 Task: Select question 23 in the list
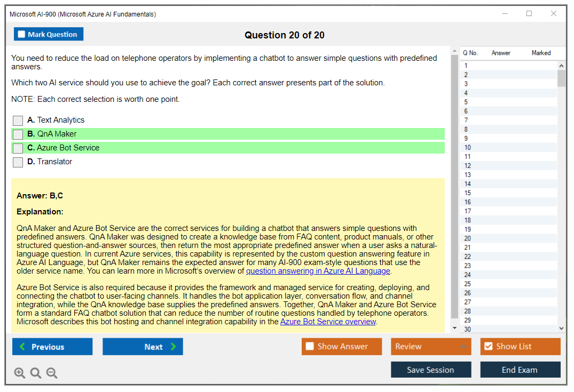coord(509,266)
